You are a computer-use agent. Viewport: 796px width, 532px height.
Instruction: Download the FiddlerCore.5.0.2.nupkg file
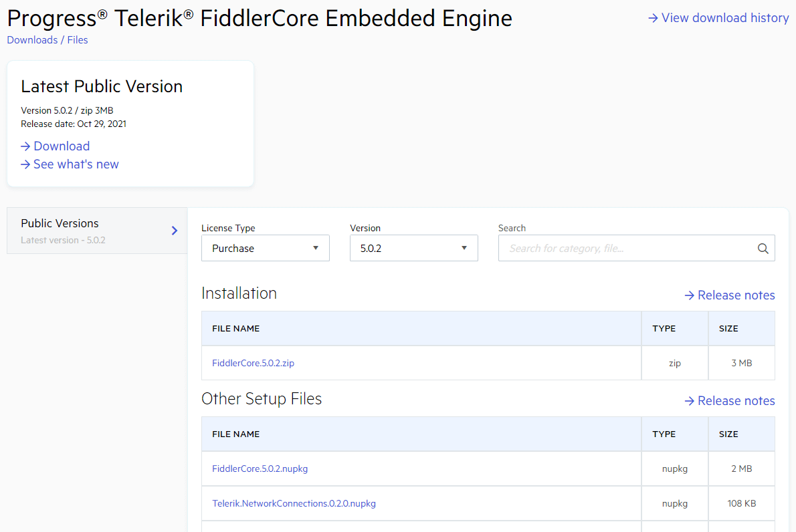260,469
